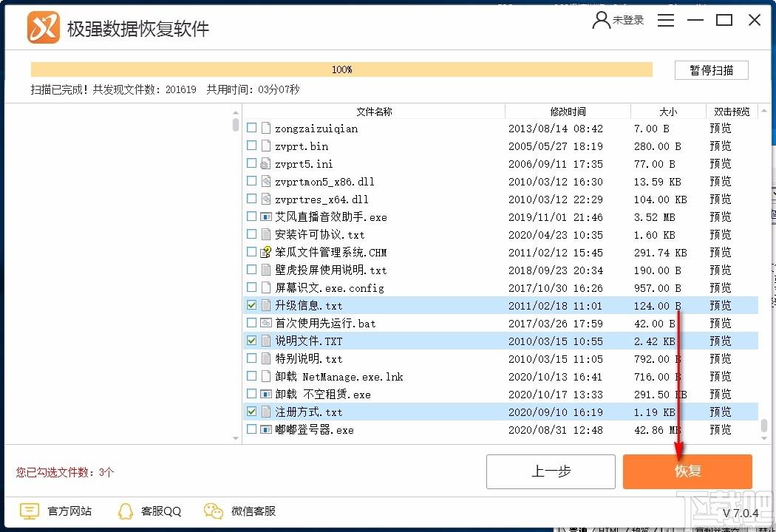Click the 官方网站 monitor icon
776x532 pixels.
pyautogui.click(x=30, y=511)
